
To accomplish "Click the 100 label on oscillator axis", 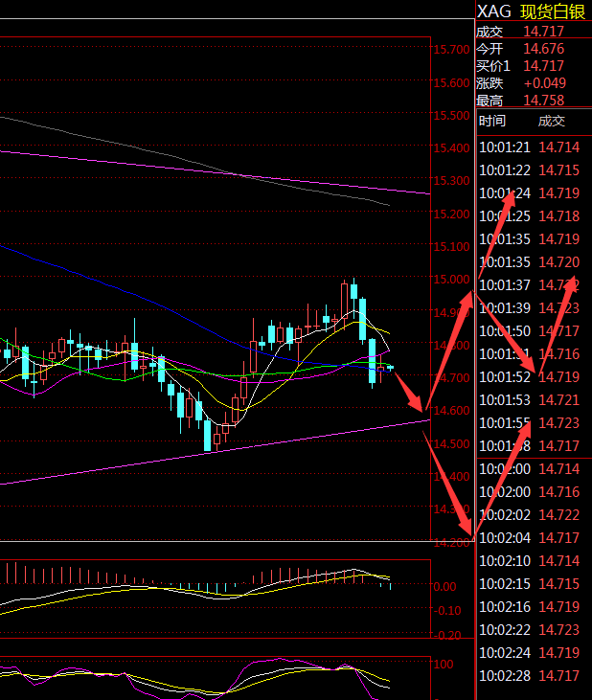I will pos(444,665).
